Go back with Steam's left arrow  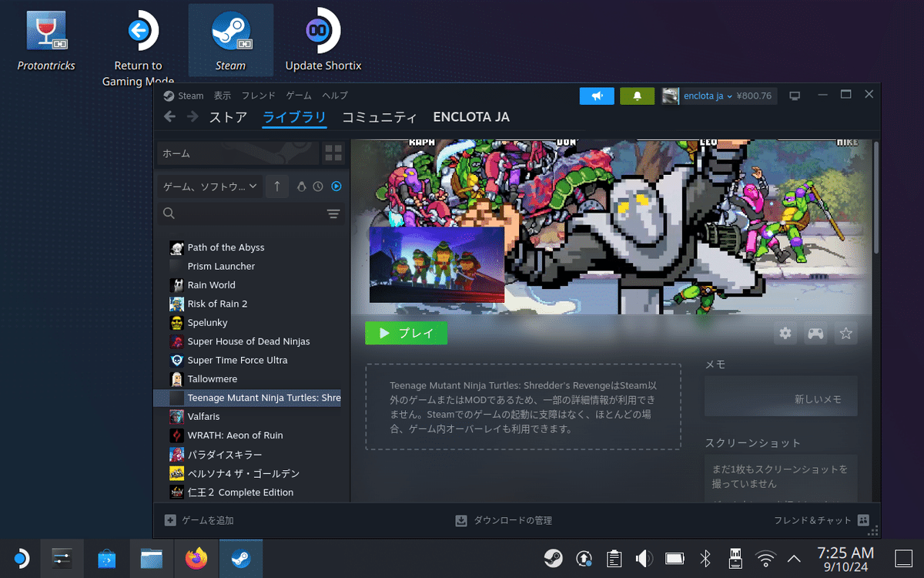click(170, 117)
